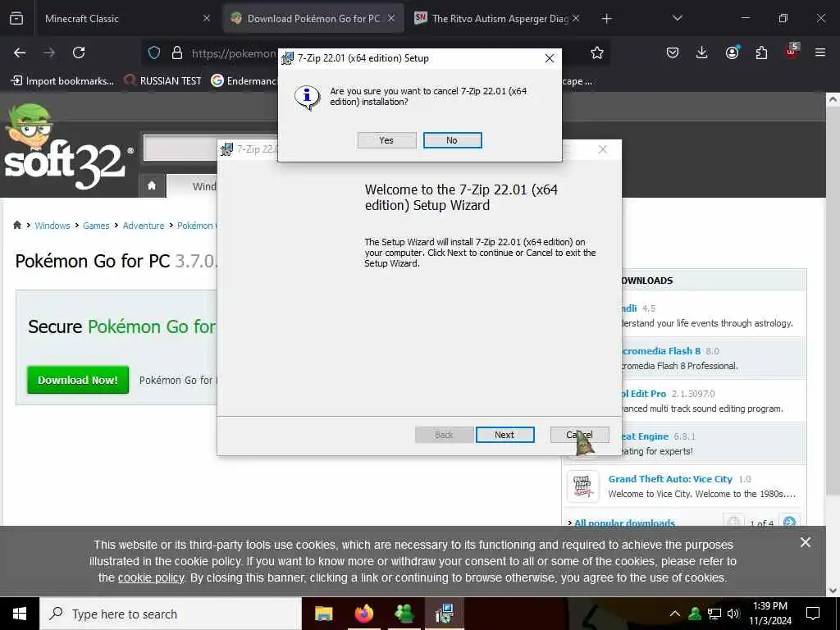Choose No in the cancel confirmation dialog
This screenshot has width=840, height=630.
point(452,140)
